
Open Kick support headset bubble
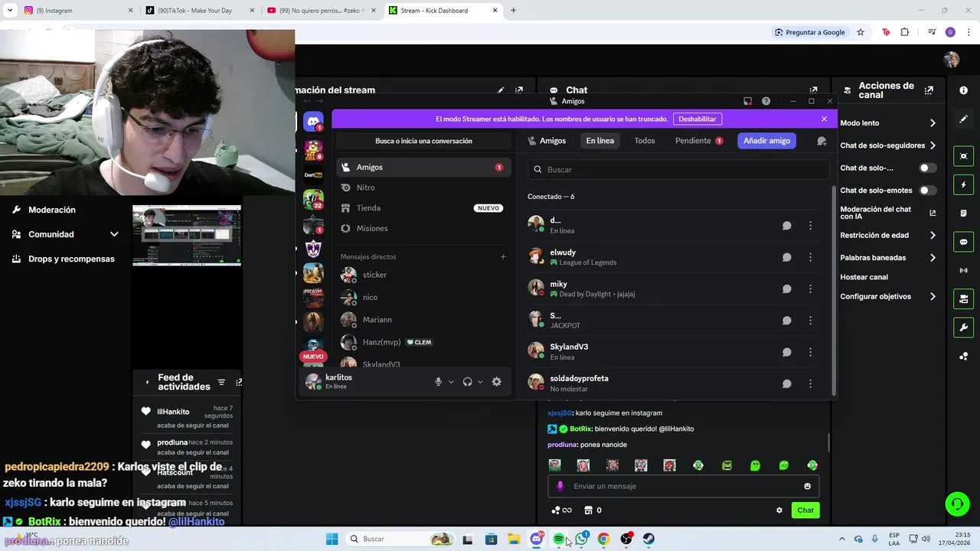(x=957, y=504)
